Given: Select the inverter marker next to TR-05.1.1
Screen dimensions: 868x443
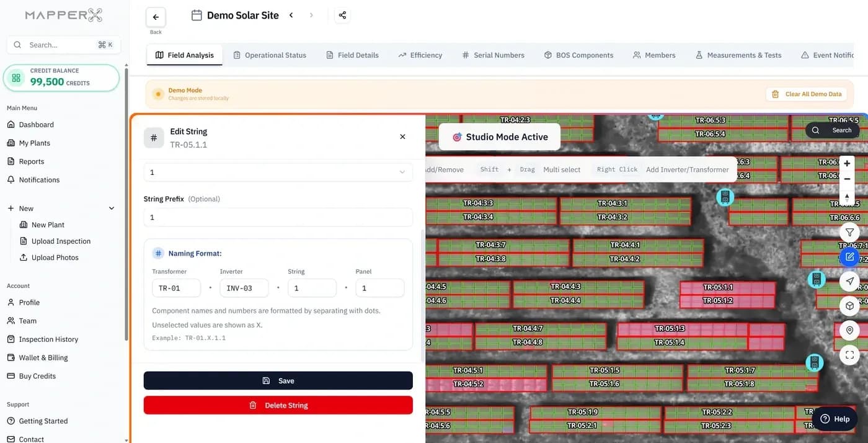Looking at the screenshot, I should point(817,279).
